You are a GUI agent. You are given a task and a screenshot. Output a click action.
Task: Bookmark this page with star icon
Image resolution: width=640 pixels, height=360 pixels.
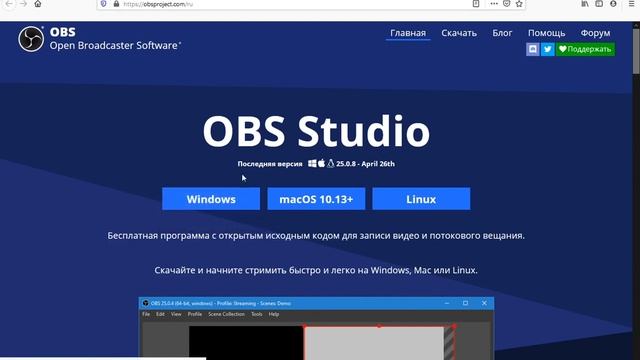coord(519,4)
